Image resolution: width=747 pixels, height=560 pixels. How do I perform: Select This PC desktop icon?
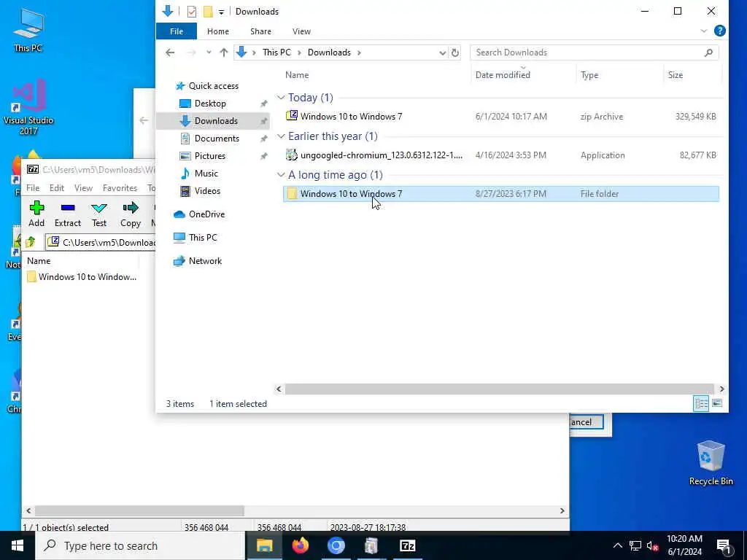28,31
